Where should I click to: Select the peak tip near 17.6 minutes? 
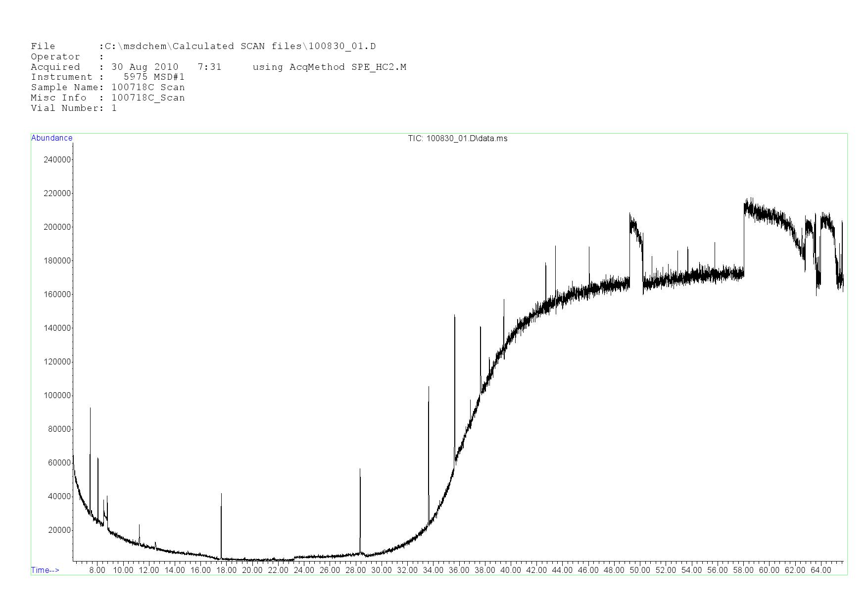(x=221, y=494)
